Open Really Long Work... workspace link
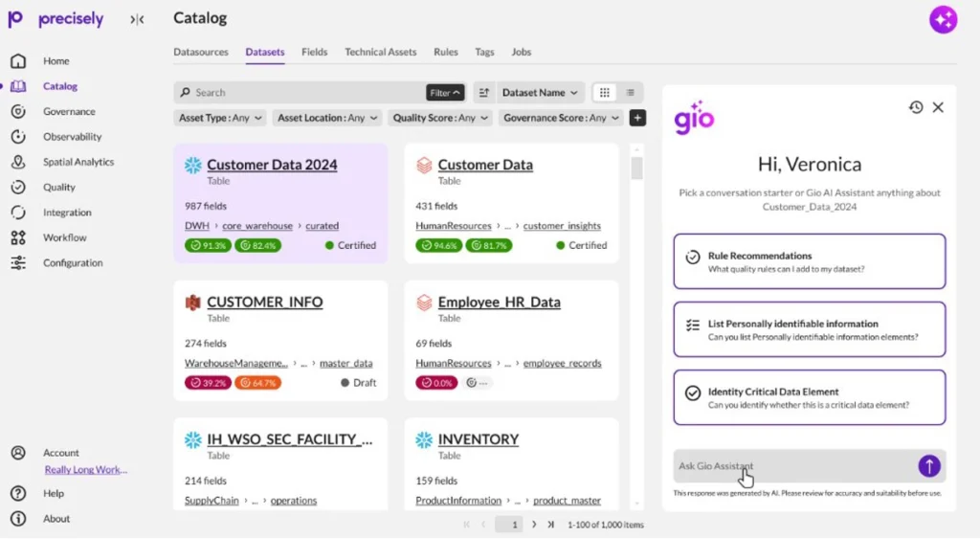 85,470
